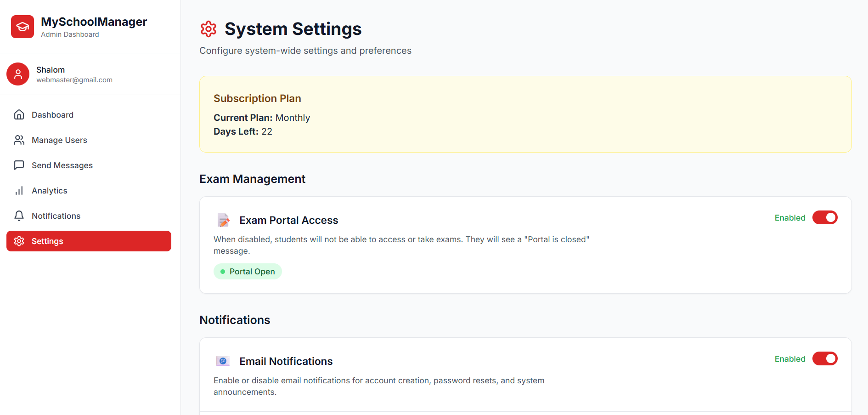Open the Notifications bell icon
The image size is (868, 415).
pos(19,216)
